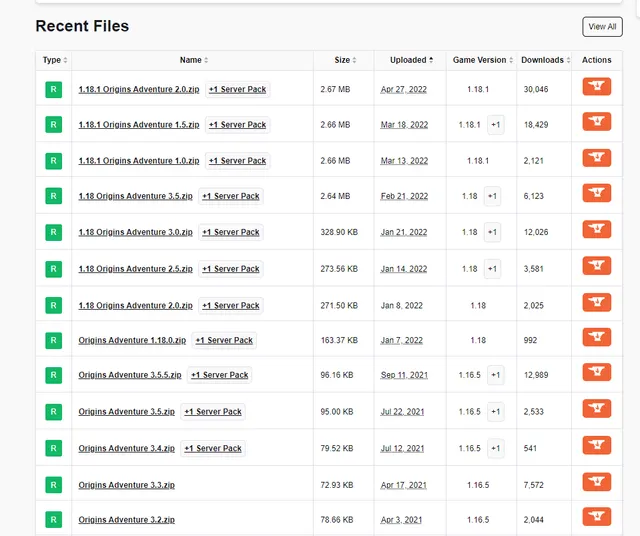
Task: Click the View All button
Action: tap(602, 27)
